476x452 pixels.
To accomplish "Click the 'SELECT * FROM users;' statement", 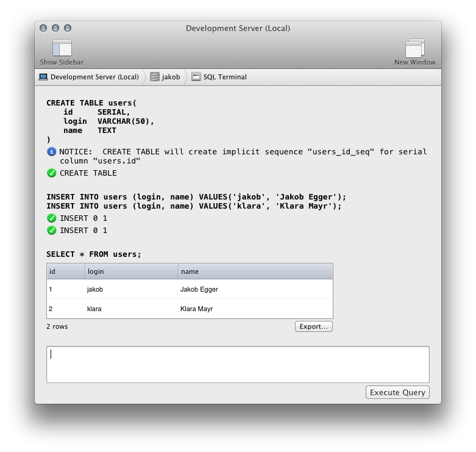I will [x=94, y=254].
